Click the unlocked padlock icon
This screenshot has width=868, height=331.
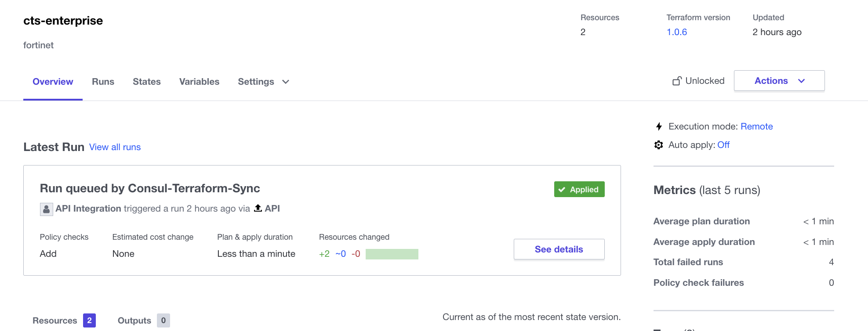click(677, 81)
